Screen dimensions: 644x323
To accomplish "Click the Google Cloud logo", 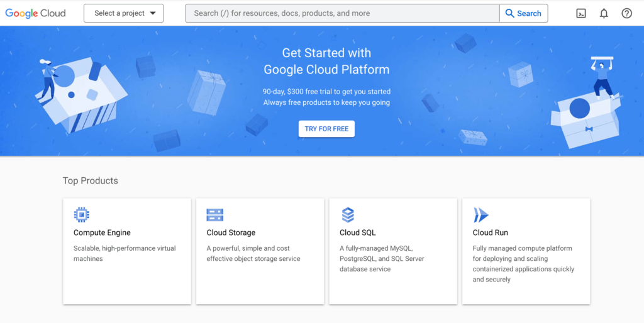I will (35, 13).
